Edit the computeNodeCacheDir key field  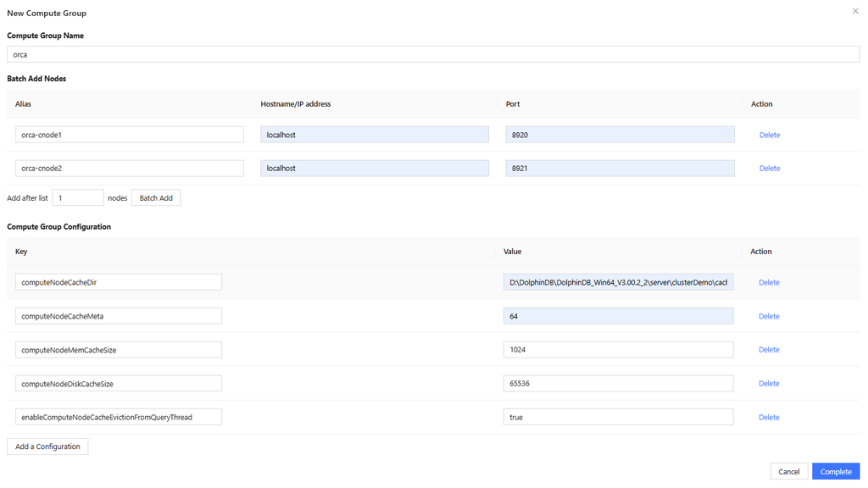[x=119, y=282]
